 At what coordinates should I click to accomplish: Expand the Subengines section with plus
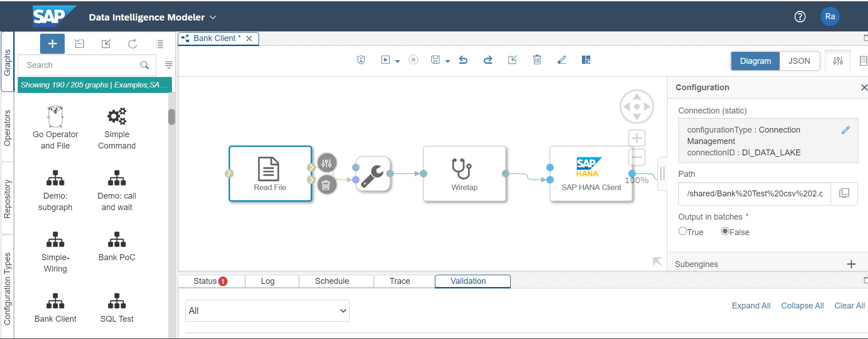851,264
